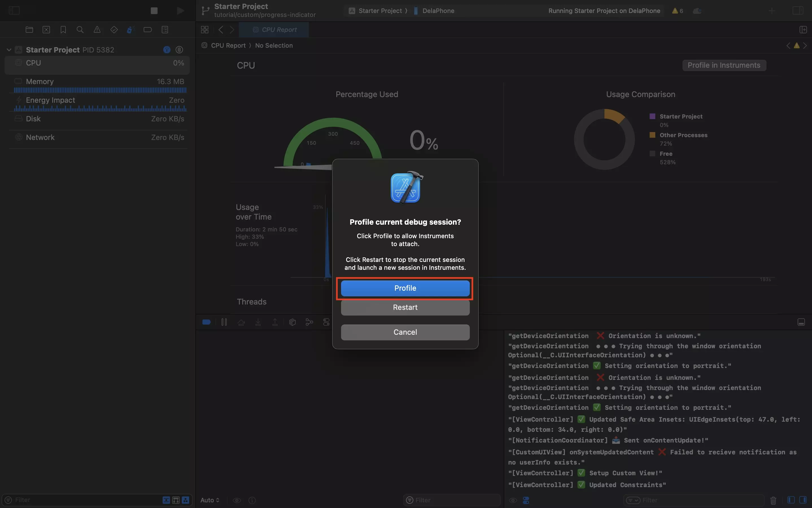Open the Find navigator (magnifying glass)
The height and width of the screenshot is (508, 812).
[80, 30]
